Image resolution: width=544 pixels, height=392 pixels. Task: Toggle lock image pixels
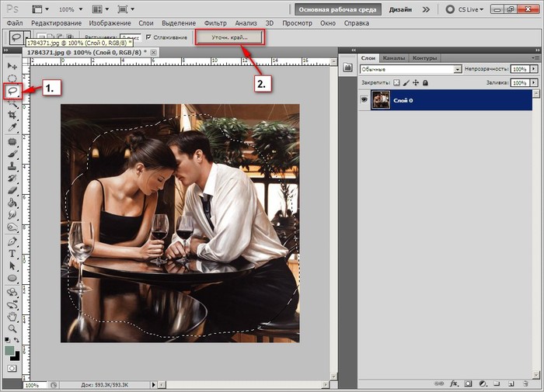point(406,82)
